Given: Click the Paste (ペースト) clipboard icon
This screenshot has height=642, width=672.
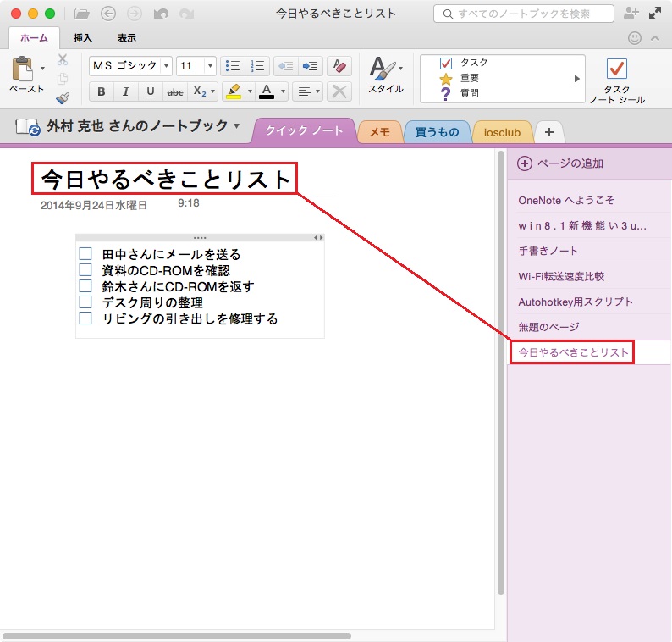Looking at the screenshot, I should 22,69.
